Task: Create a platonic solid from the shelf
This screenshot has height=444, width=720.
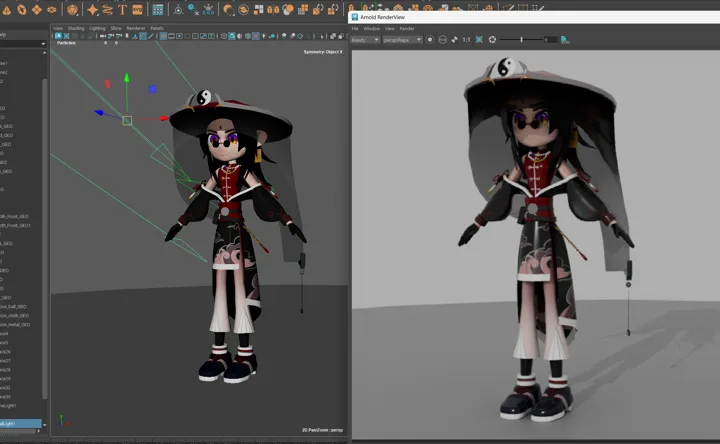Action: pyautogui.click(x=73, y=10)
